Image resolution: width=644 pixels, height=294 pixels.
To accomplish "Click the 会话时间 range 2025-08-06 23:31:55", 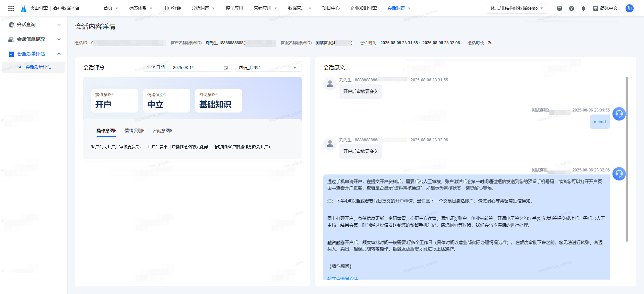I will click(420, 43).
